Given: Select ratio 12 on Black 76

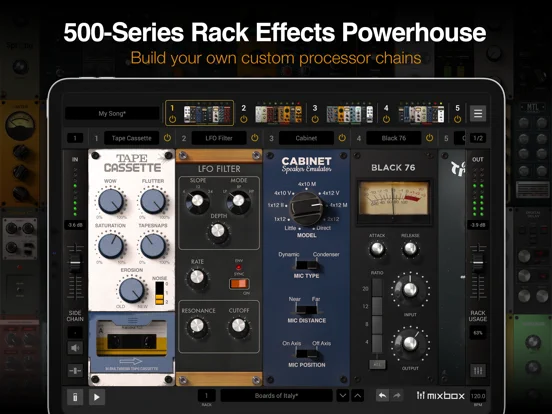Looking at the screenshot, I should click(x=377, y=306).
